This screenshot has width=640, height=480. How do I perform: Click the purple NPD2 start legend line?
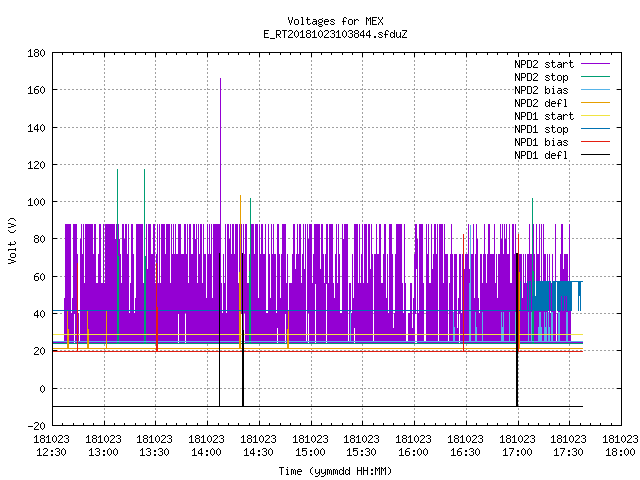point(595,64)
